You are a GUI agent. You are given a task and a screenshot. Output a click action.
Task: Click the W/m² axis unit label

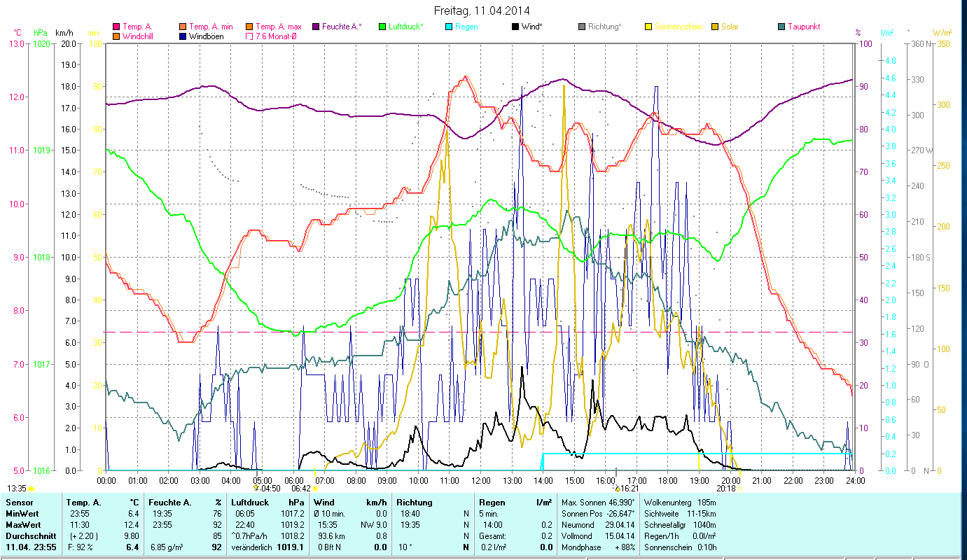pyautogui.click(x=941, y=32)
